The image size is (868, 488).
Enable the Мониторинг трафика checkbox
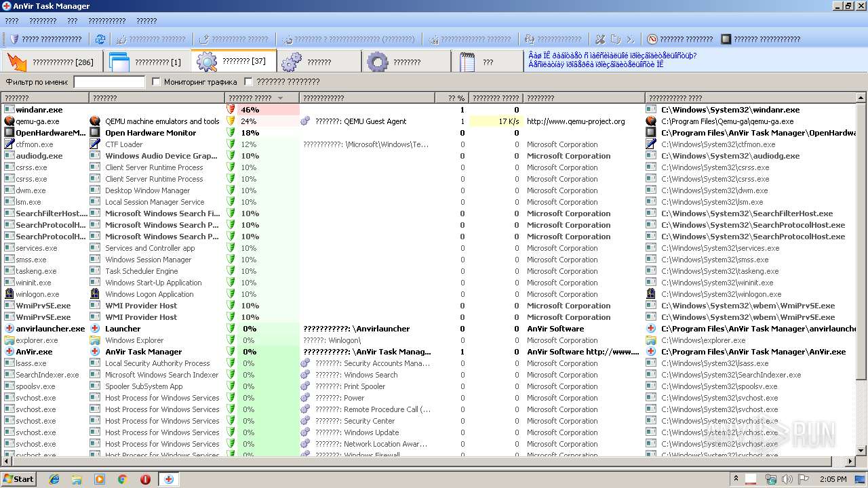pyautogui.click(x=157, y=82)
